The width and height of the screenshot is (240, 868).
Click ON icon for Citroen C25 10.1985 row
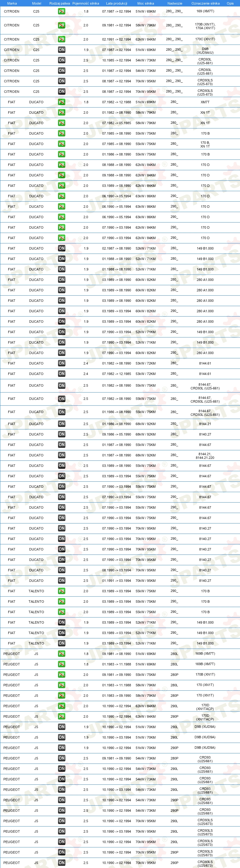62,60
